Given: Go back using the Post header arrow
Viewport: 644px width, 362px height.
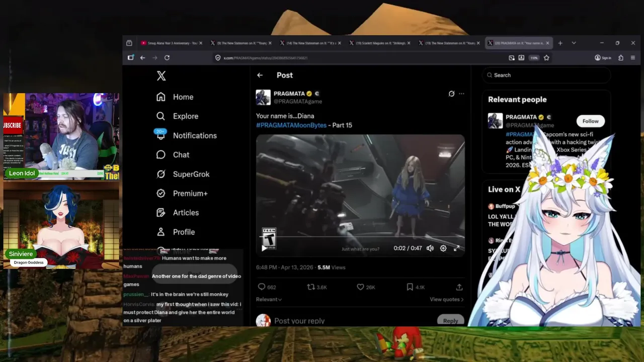Looking at the screenshot, I should [260, 75].
